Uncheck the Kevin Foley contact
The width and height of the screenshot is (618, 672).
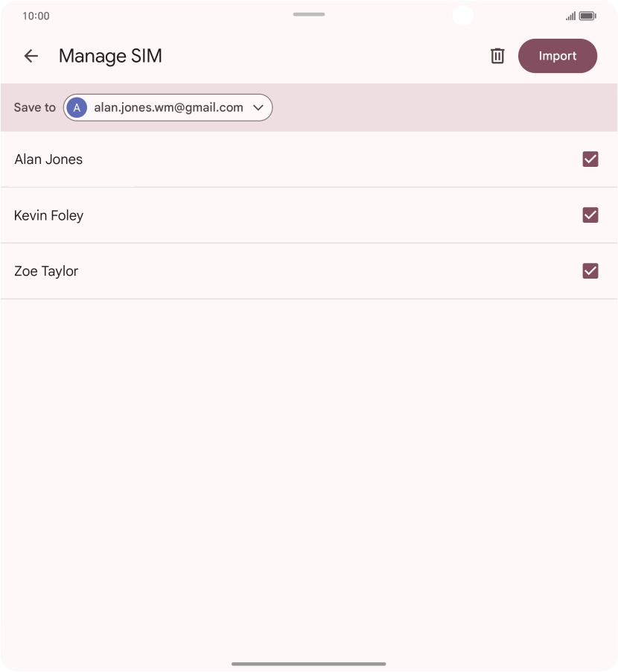[590, 215]
